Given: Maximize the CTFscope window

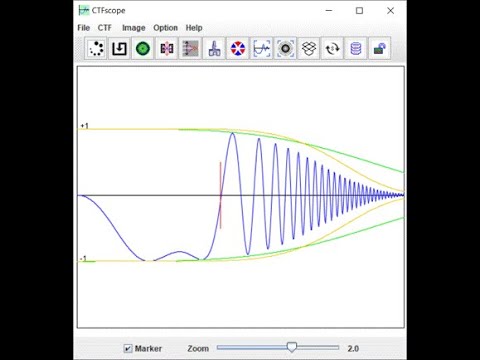Looking at the screenshot, I should tap(359, 11).
